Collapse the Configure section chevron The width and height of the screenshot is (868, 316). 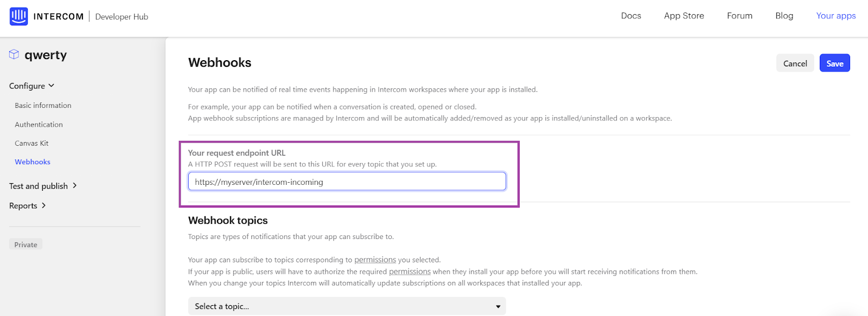click(x=52, y=86)
